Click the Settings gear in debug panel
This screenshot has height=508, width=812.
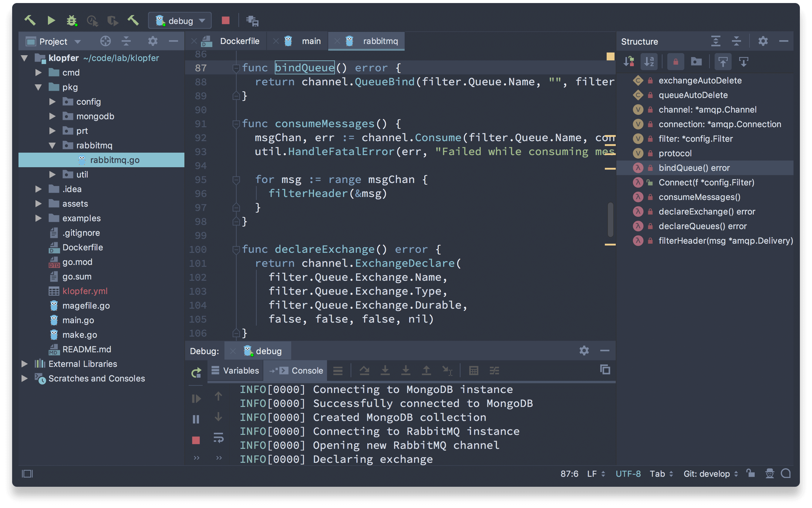[584, 351]
